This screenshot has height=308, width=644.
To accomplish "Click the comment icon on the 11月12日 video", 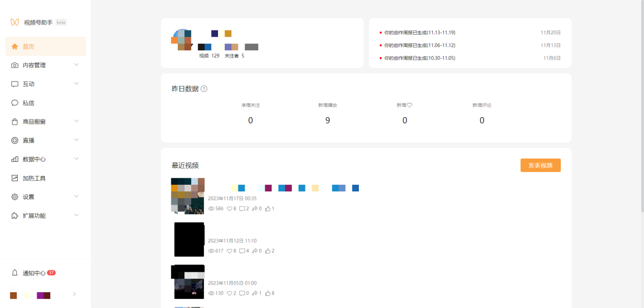I will click(x=242, y=251).
